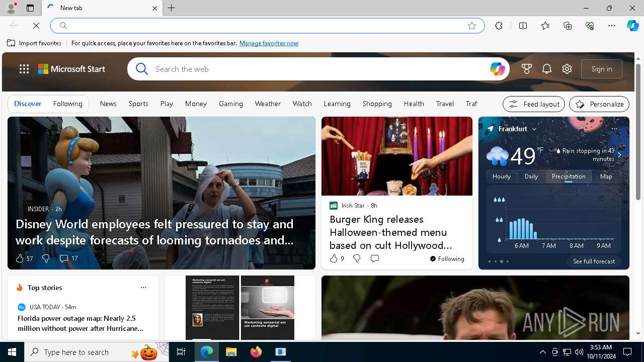Image resolution: width=644 pixels, height=362 pixels.
Task: Open the News category
Action: (x=108, y=104)
